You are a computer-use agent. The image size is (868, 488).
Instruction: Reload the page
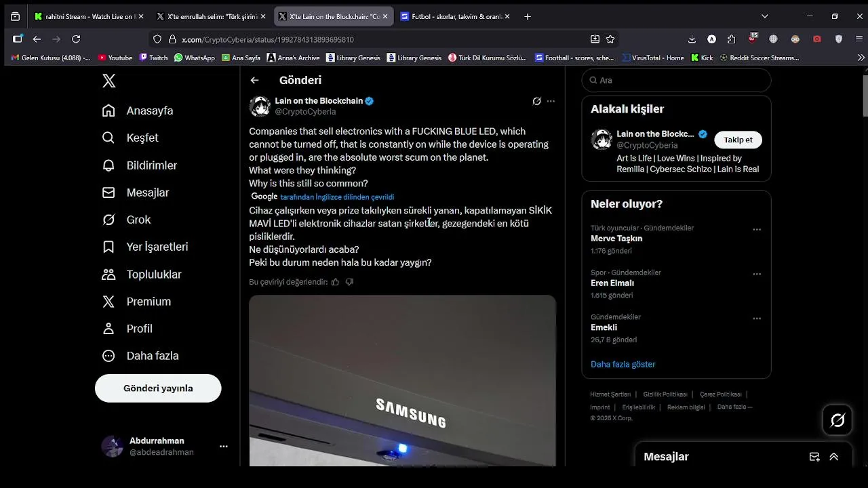click(x=76, y=39)
